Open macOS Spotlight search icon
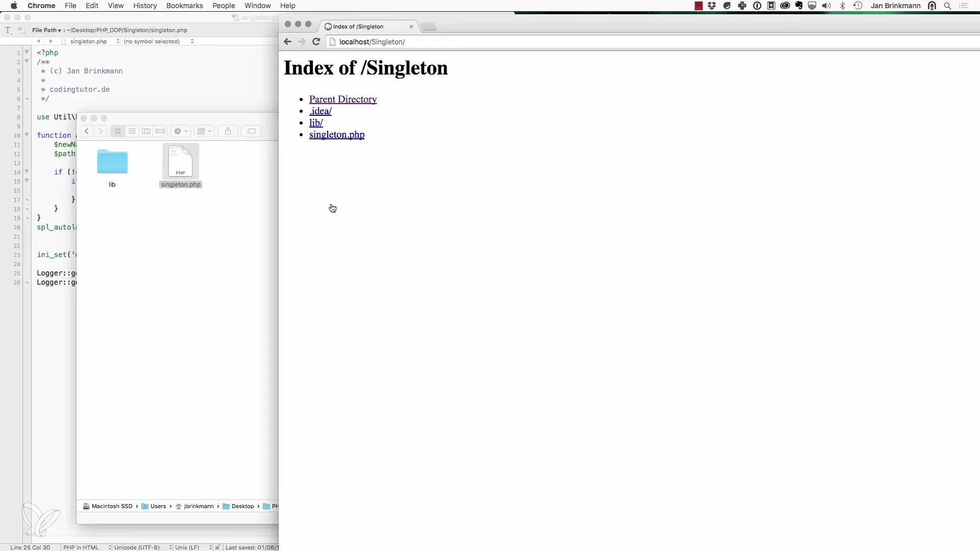The image size is (980, 551). [x=947, y=6]
